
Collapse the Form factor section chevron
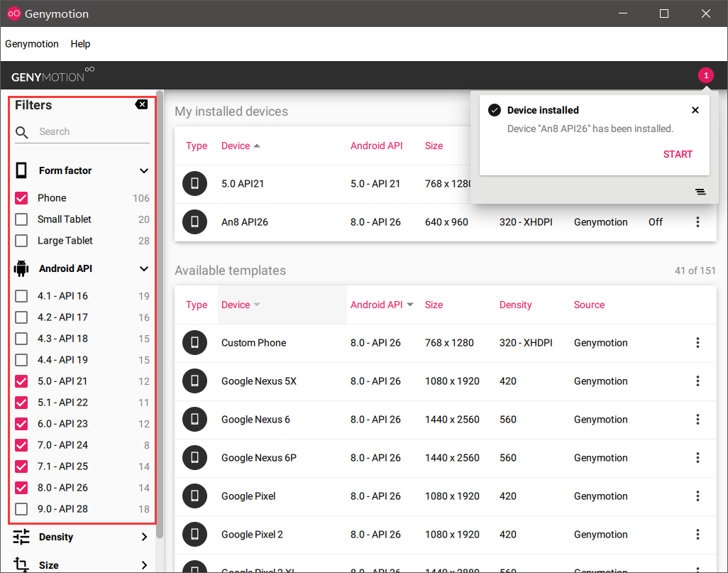point(144,170)
